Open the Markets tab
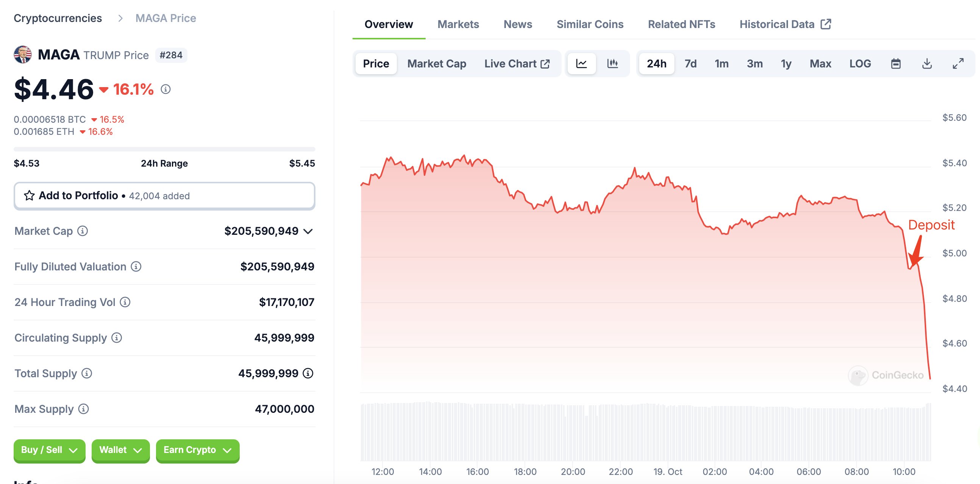Viewport: 980px width, 484px height. pos(458,24)
